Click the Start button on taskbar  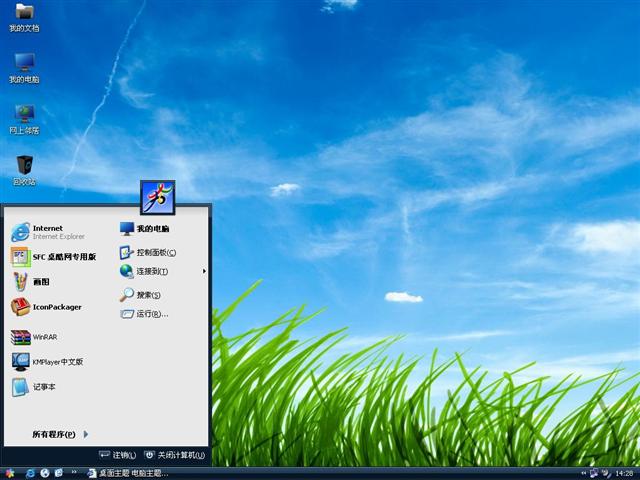click(9, 473)
